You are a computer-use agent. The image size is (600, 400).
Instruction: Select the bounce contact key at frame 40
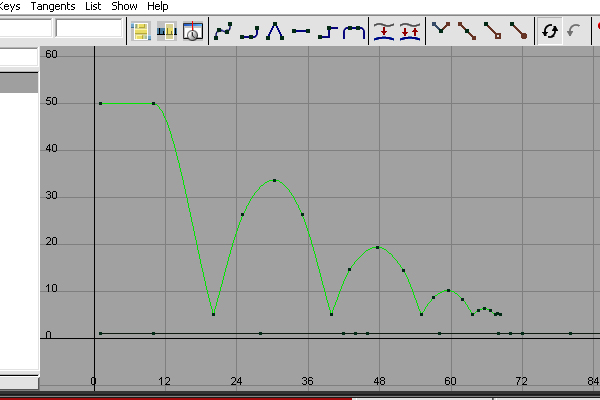click(331, 315)
